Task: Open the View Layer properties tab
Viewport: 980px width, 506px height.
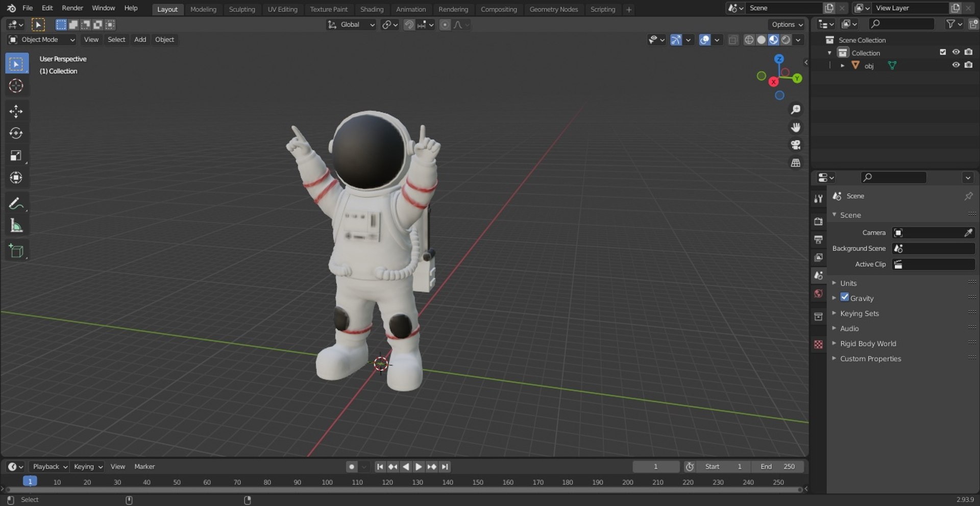Action: tap(819, 257)
